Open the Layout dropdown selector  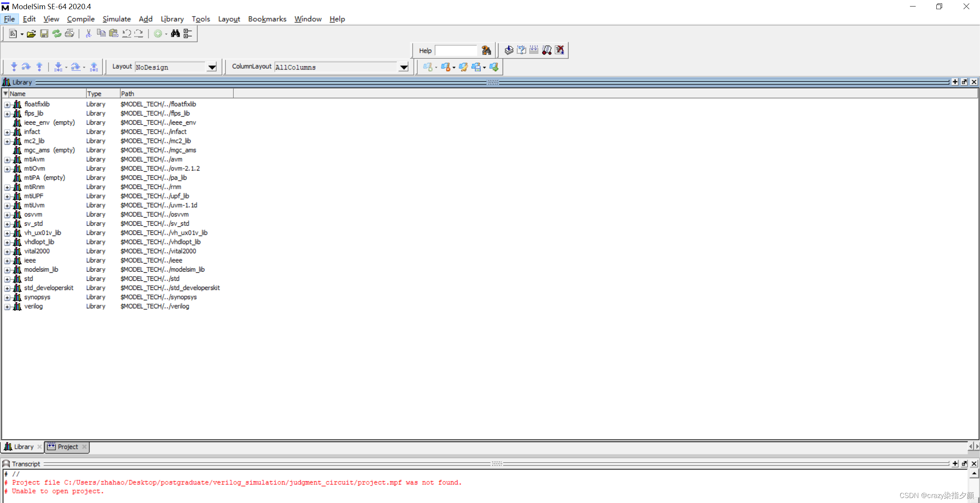(212, 67)
